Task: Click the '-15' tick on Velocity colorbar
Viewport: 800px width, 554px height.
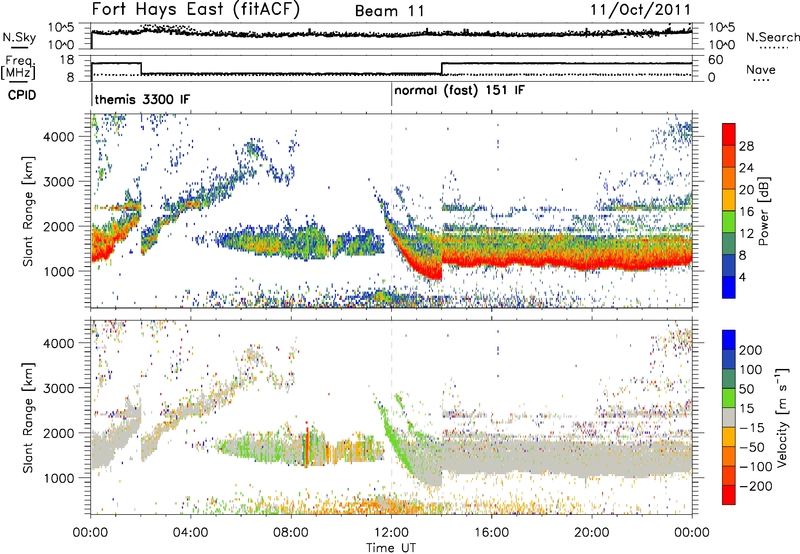Action: (x=752, y=428)
